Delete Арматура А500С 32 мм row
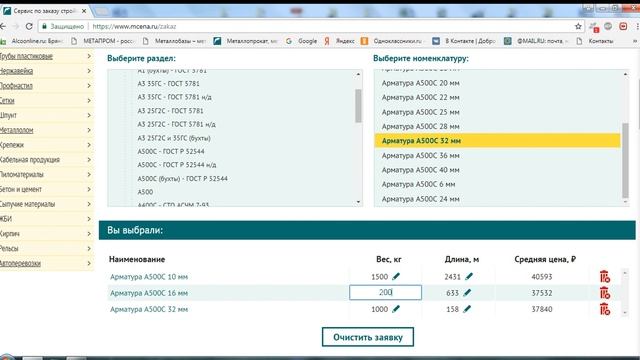This screenshot has height=360, width=640. pyautogui.click(x=604, y=309)
